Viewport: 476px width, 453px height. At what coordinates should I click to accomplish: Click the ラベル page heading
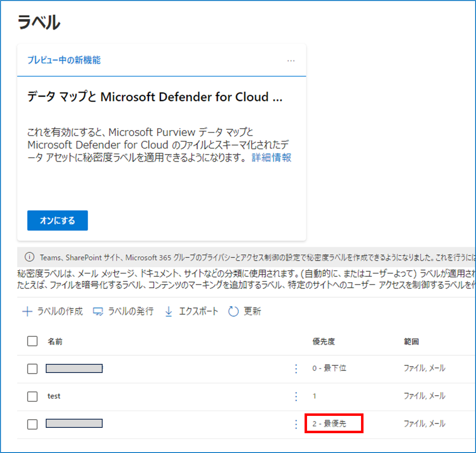tap(39, 22)
